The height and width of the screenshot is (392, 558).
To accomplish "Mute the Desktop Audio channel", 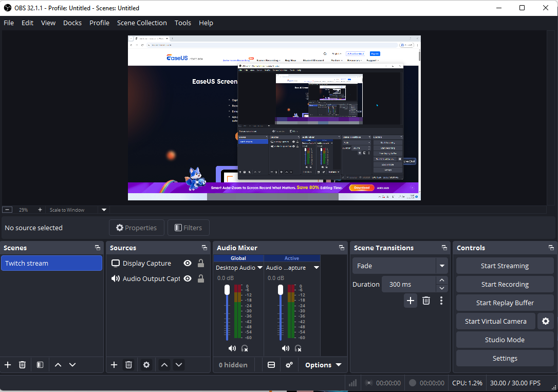I will 232,348.
